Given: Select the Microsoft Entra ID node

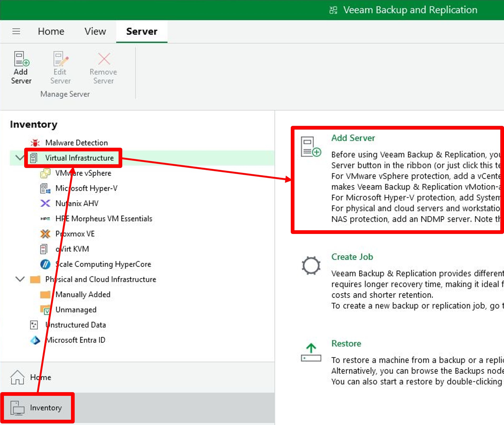Looking at the screenshot, I should [x=76, y=340].
